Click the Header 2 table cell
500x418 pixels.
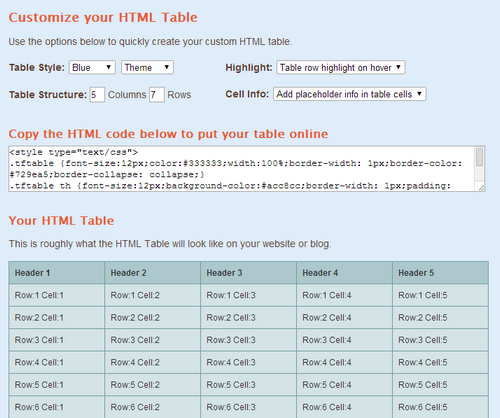tap(153, 273)
